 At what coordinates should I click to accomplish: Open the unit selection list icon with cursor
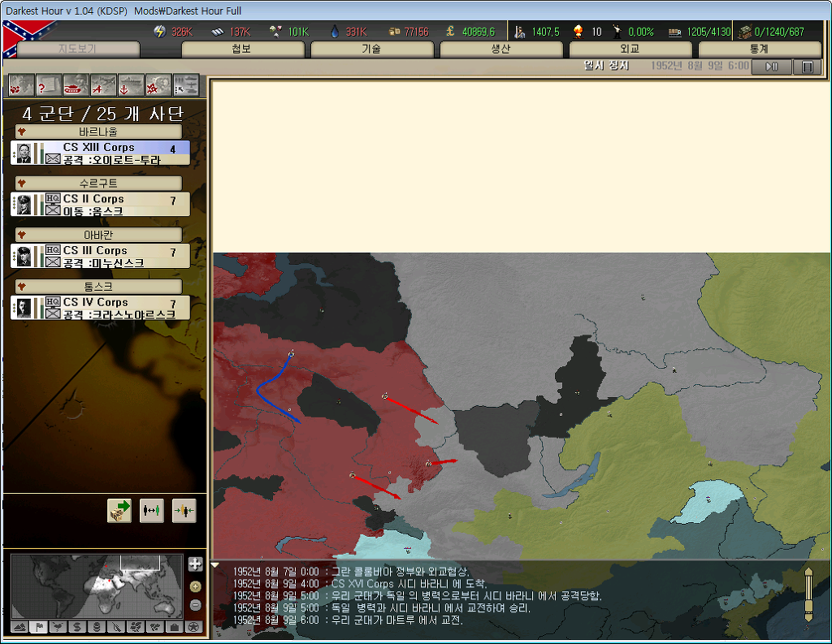(186, 85)
